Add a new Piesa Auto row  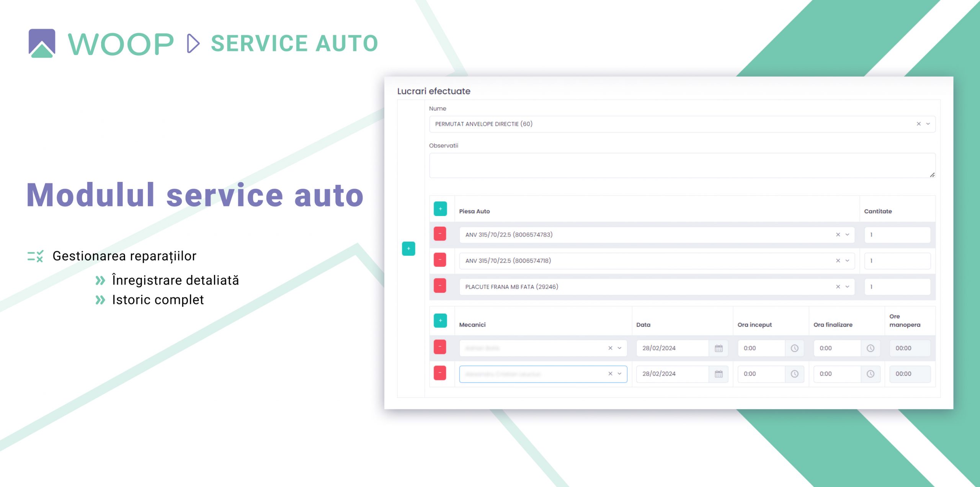[x=440, y=209]
